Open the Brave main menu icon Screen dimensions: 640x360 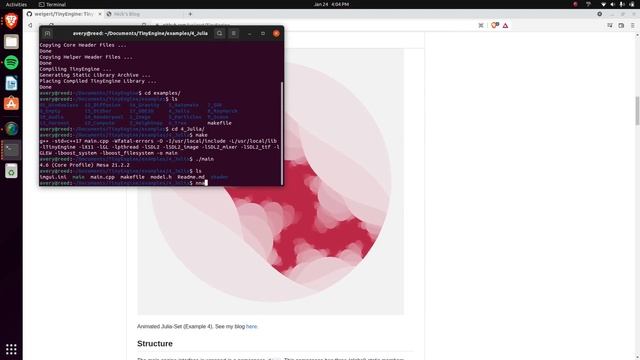(x=633, y=25)
